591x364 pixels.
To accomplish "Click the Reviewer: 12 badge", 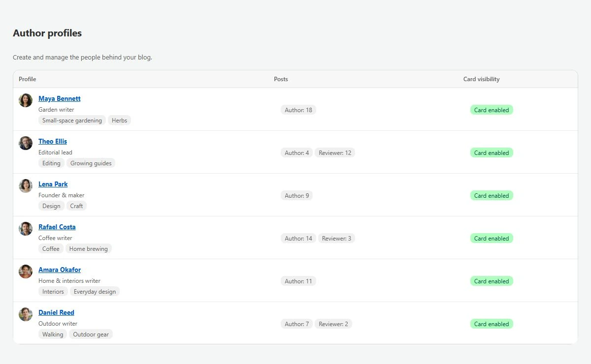I will tap(335, 153).
